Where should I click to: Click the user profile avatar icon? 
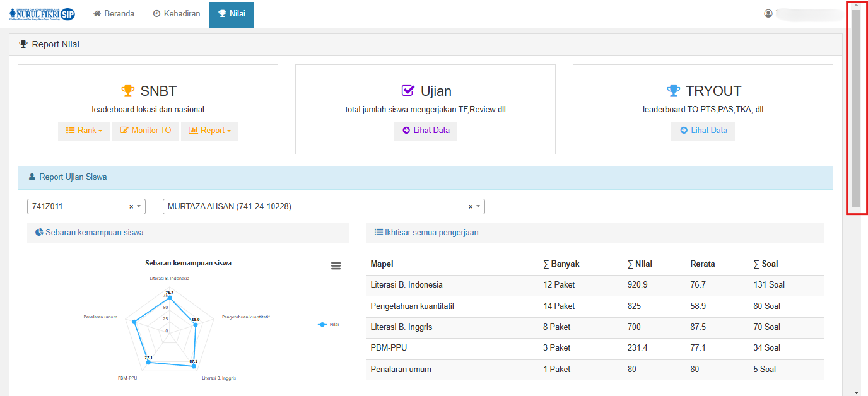pyautogui.click(x=768, y=13)
